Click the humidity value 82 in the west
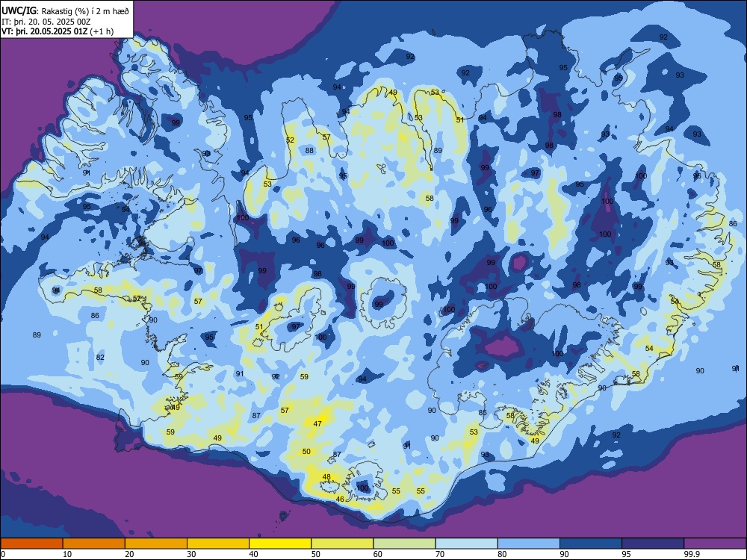Screen dimensions: 747x560 (x=100, y=357)
